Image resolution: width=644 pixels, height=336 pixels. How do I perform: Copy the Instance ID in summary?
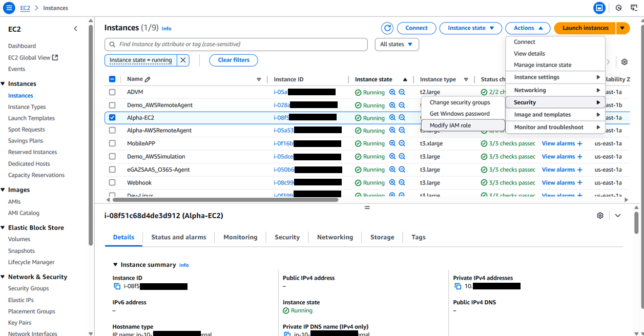[x=117, y=286]
